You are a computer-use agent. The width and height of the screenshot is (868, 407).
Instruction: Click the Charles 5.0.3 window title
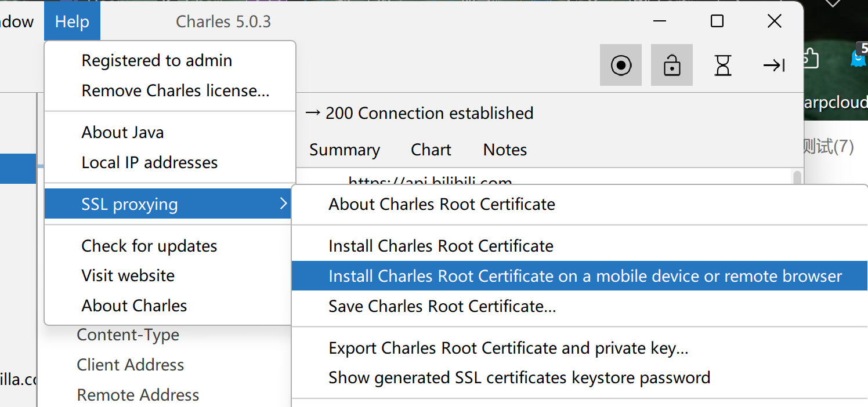223,22
